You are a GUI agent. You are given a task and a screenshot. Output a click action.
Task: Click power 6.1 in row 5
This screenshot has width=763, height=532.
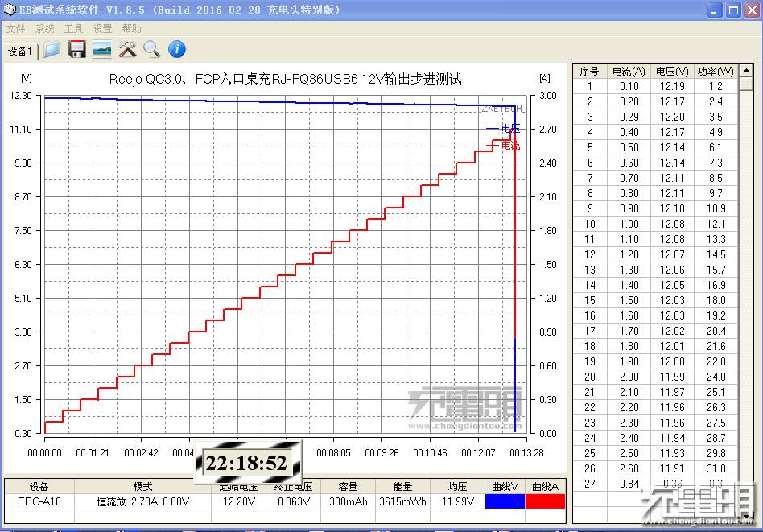pos(716,147)
